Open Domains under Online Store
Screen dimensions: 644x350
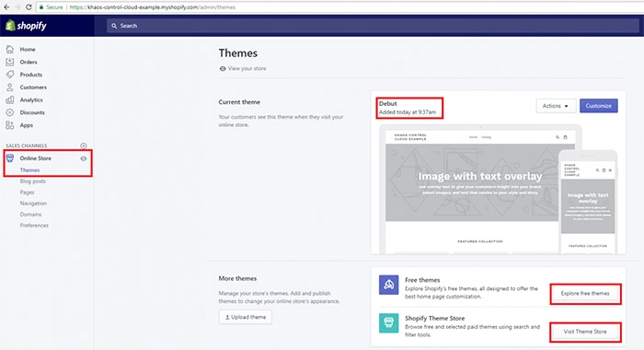pyautogui.click(x=30, y=215)
